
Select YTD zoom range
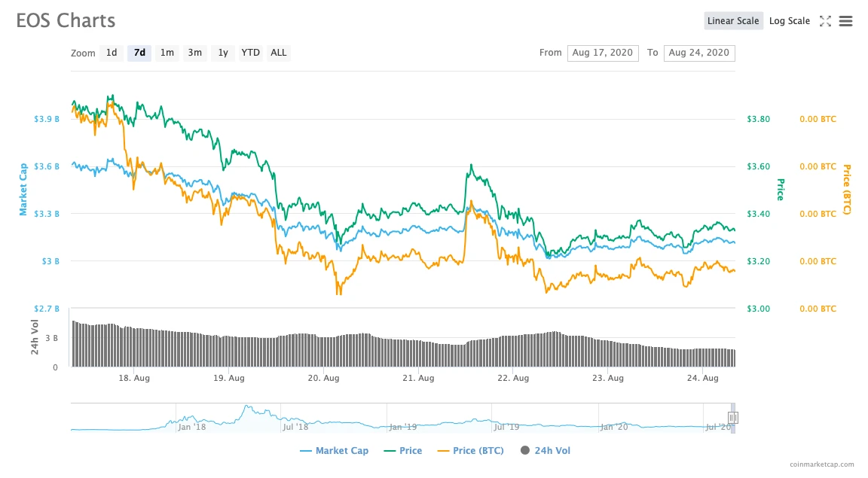pos(250,53)
